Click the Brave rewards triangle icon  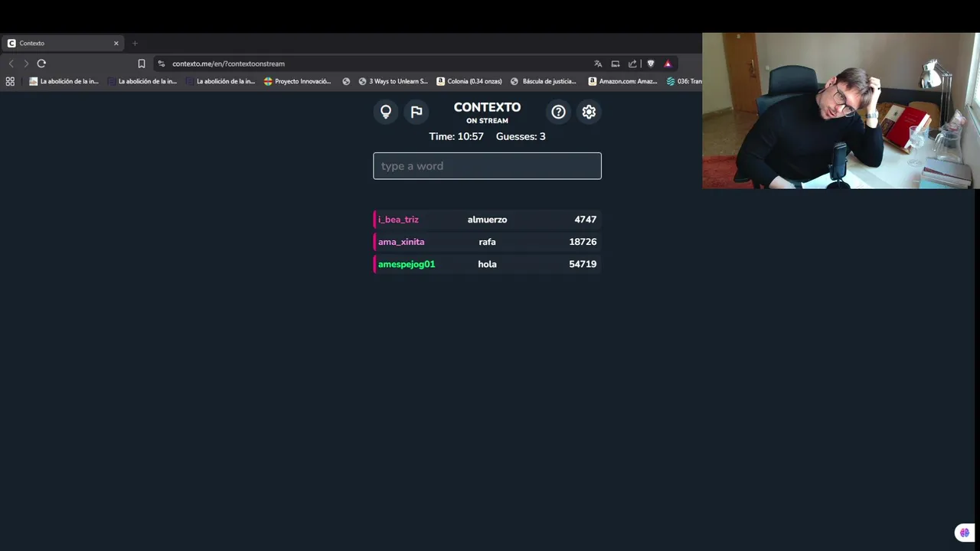668,64
